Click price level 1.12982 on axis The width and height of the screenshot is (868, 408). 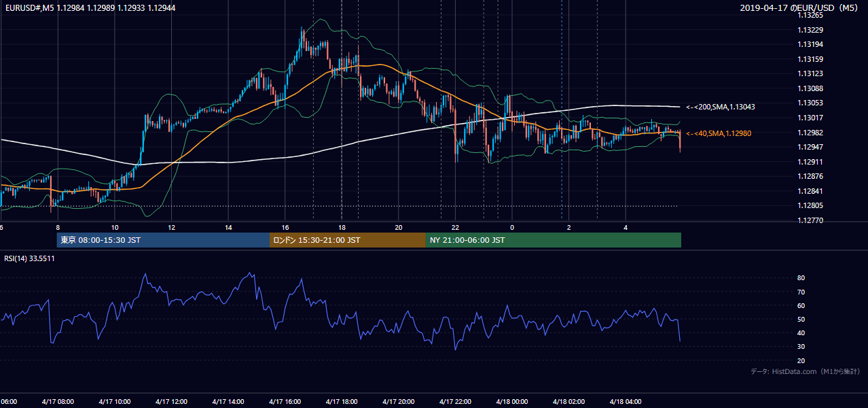pos(811,133)
